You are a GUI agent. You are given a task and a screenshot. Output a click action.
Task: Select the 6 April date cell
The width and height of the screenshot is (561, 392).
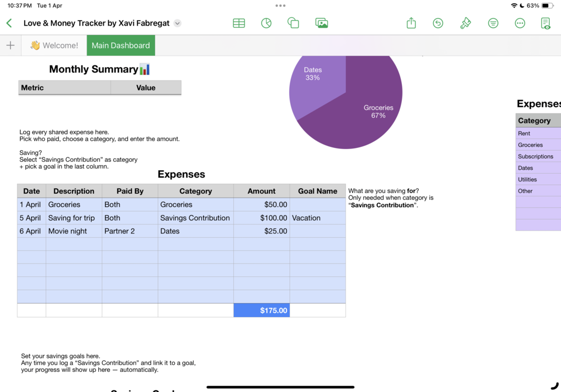(x=31, y=231)
